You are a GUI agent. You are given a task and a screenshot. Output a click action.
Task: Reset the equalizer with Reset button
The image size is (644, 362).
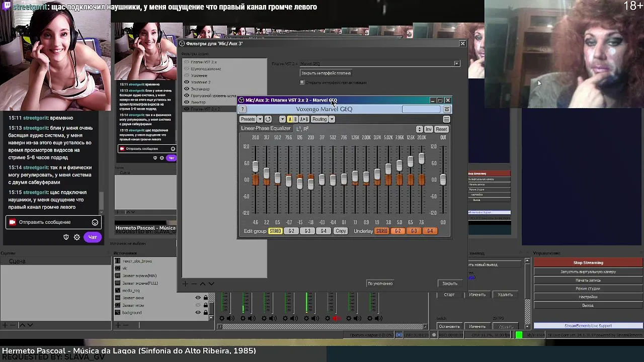[x=441, y=129]
